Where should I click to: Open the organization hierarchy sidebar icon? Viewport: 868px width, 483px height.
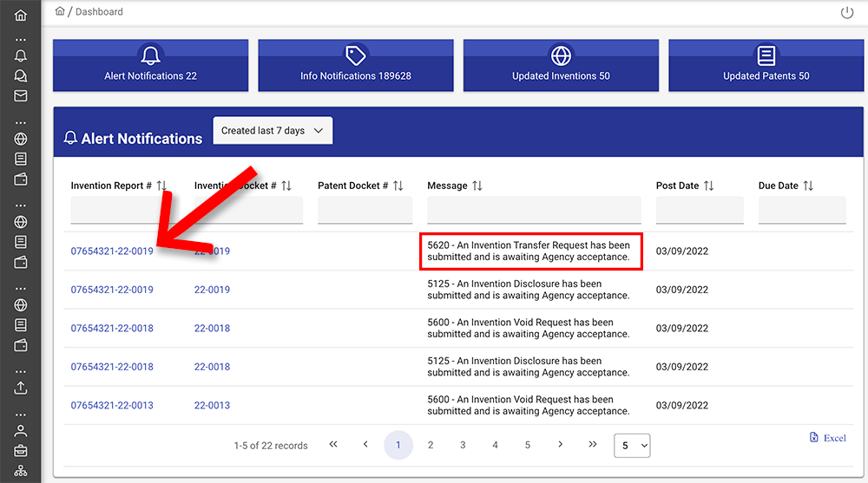pyautogui.click(x=20, y=472)
